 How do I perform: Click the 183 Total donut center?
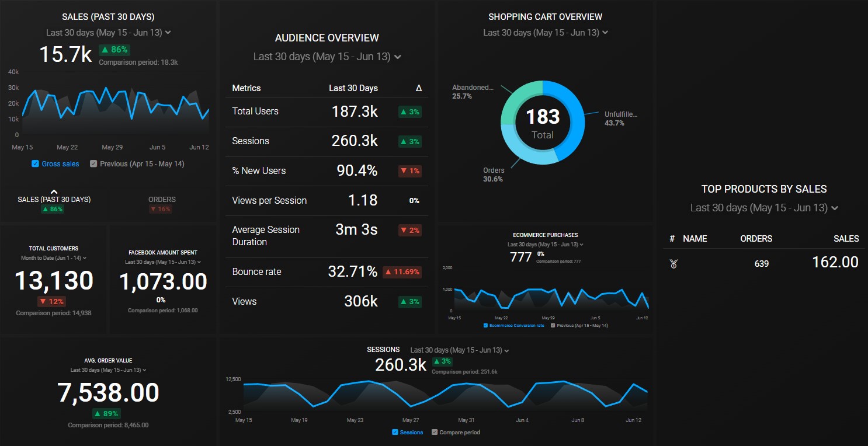543,123
